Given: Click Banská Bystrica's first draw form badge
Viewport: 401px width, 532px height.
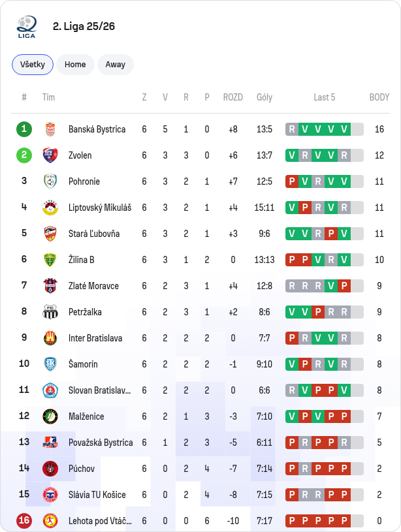Looking at the screenshot, I should coord(292,129).
